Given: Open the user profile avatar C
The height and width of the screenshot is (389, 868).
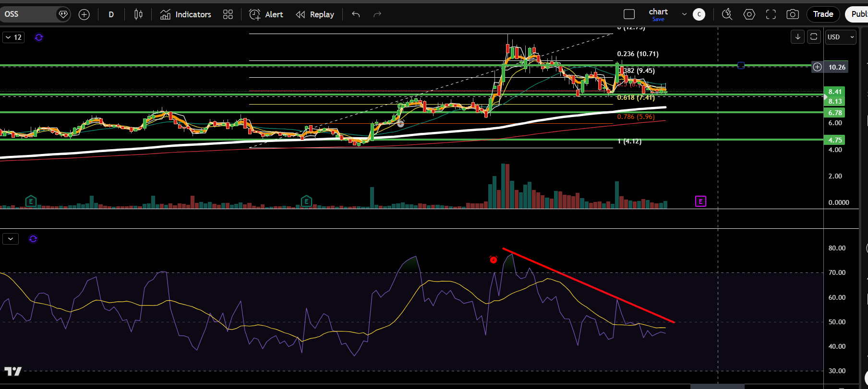Looking at the screenshot, I should pos(699,14).
